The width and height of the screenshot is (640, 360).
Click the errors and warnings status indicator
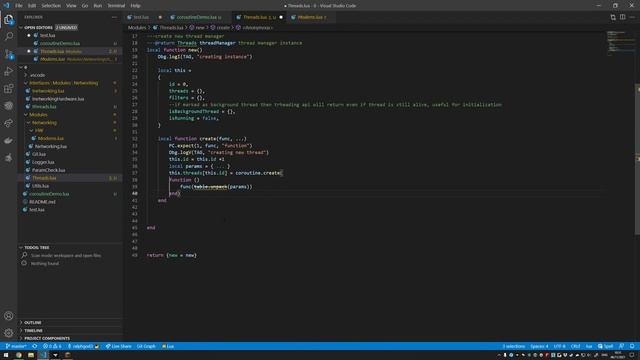52,346
